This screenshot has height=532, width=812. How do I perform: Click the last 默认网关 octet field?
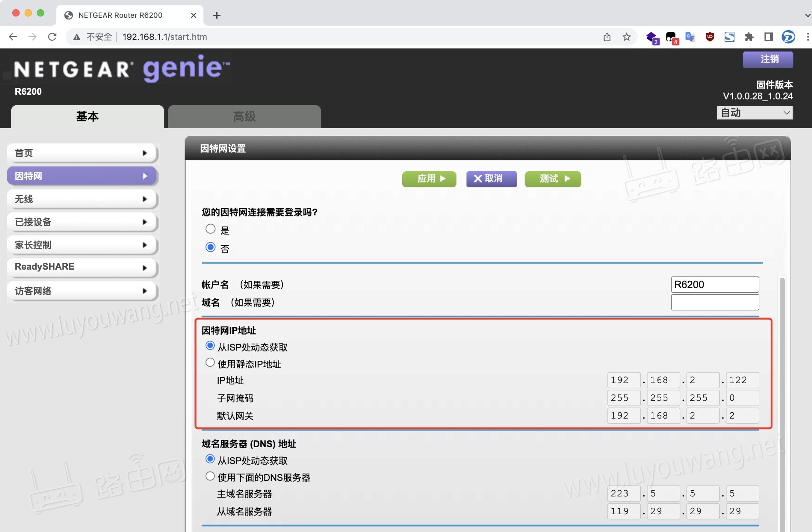coord(742,415)
